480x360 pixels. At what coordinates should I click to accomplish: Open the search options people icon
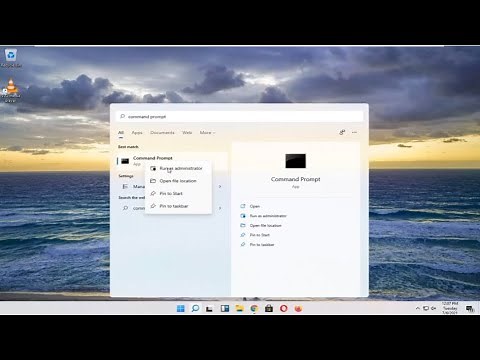point(342,132)
